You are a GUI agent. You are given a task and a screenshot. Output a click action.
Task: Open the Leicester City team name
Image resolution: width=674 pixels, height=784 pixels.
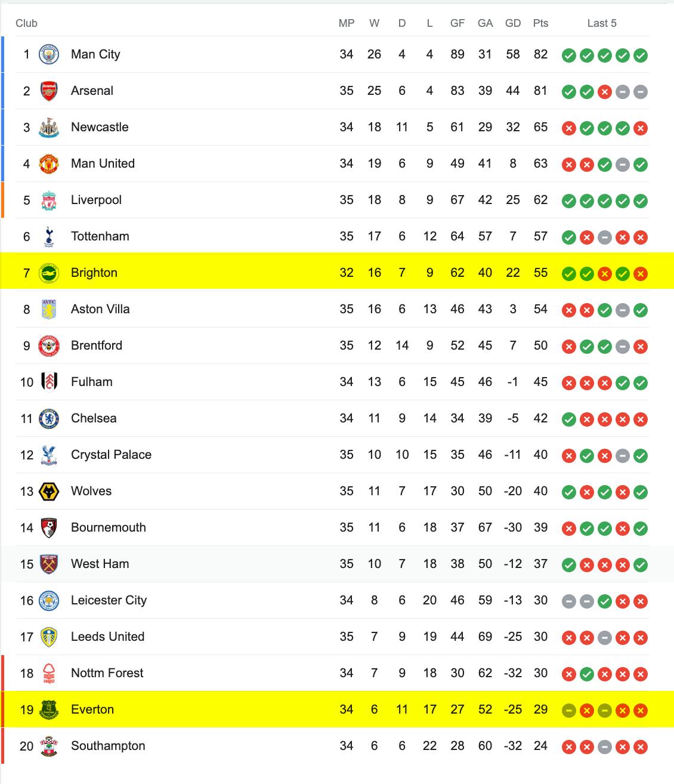point(109,600)
